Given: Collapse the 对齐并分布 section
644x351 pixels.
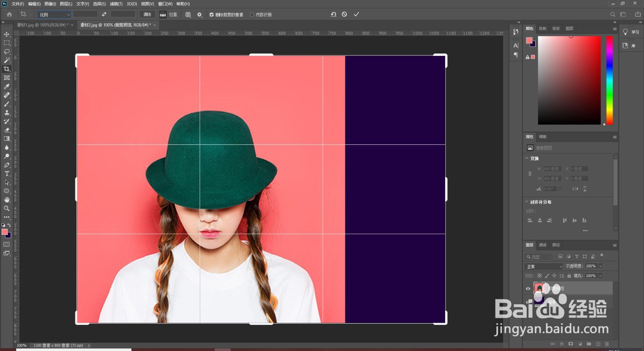Looking at the screenshot, I should tap(527, 202).
